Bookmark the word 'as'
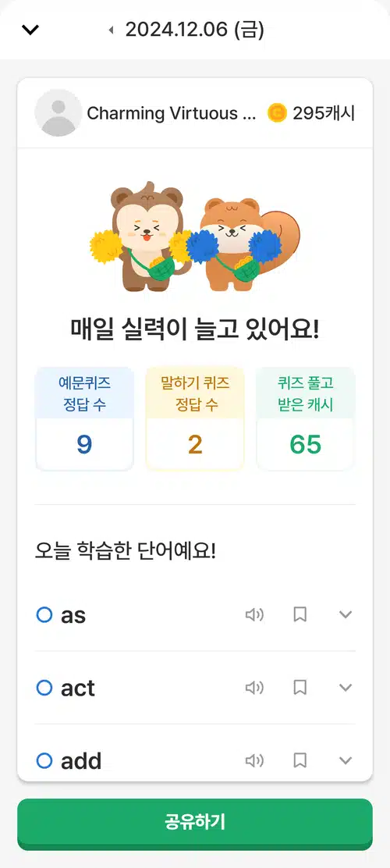Image resolution: width=390 pixels, height=868 pixels. 300,614
